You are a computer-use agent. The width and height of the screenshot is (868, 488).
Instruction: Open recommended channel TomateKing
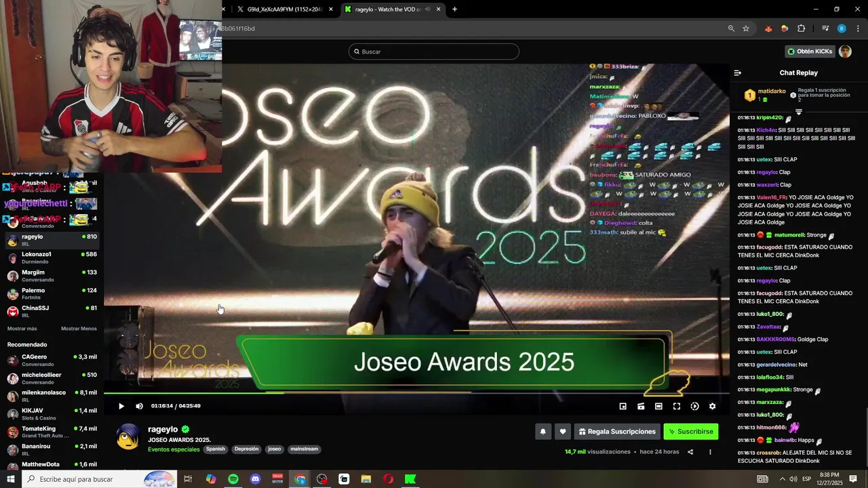(52, 432)
